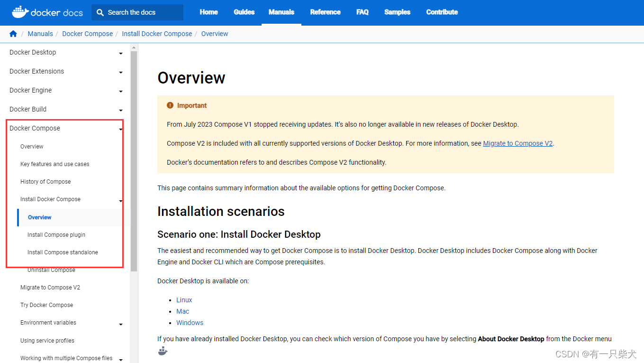Screen dimensions: 644x363
Task: Open the FAQ page
Action: (362, 12)
